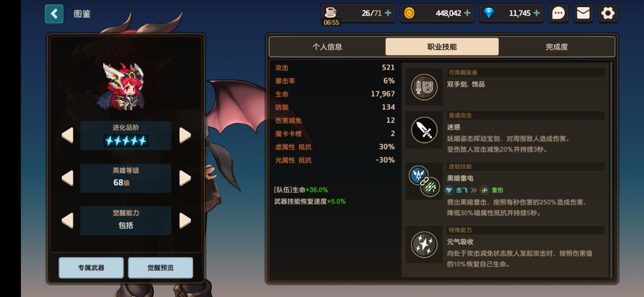Increase 进化品阶 with right arrow
The image size is (644, 297).
pos(185,135)
